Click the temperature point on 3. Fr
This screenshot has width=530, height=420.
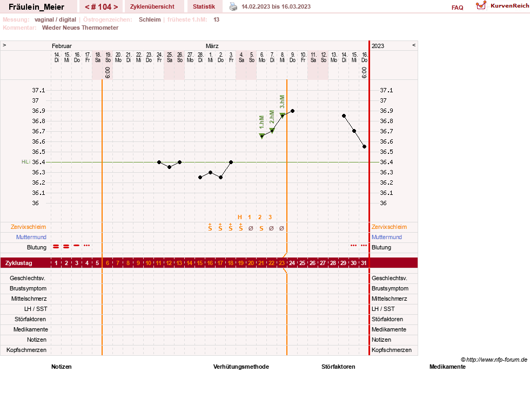pos(231,162)
